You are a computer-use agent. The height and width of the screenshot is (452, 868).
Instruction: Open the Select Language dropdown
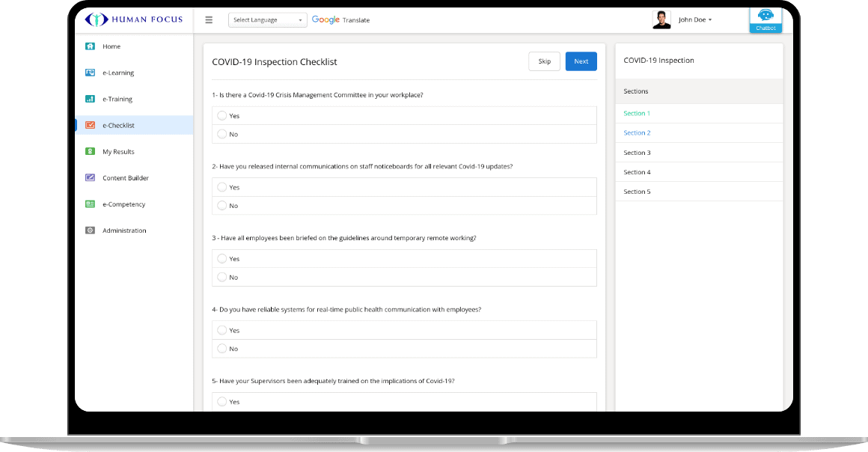(267, 20)
